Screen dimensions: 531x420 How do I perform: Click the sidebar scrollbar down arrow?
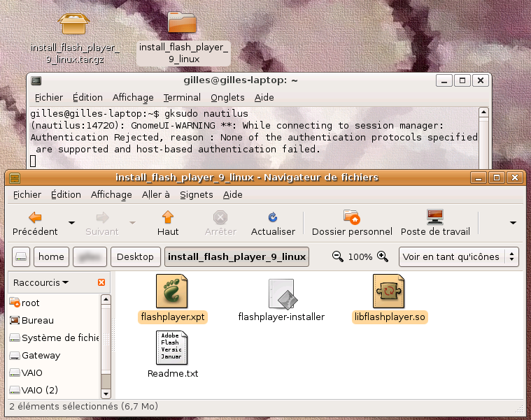click(106, 394)
